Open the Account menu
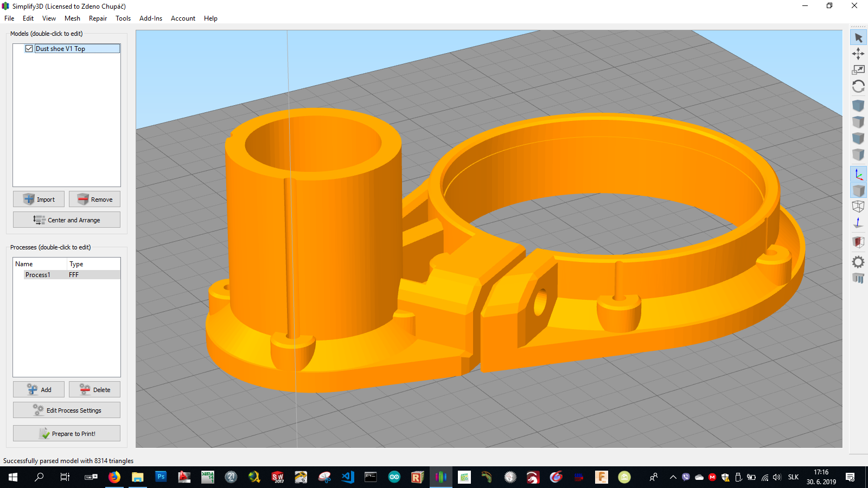Viewport: 868px width, 488px height. pos(183,18)
